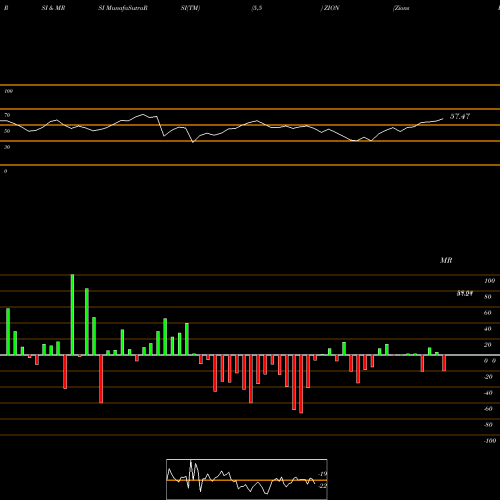500x500 pixels.
Task: Click the -19 value in mini chart
Action: click(x=323, y=474)
